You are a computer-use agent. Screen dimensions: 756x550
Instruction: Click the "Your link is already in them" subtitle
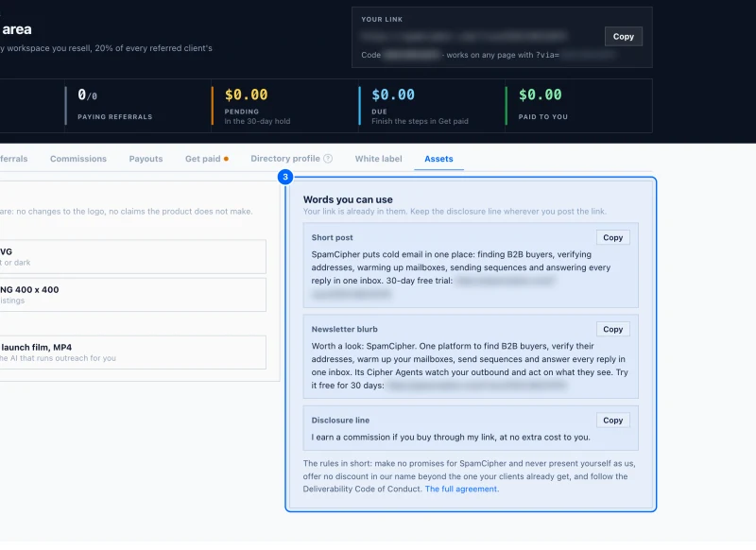coord(455,212)
